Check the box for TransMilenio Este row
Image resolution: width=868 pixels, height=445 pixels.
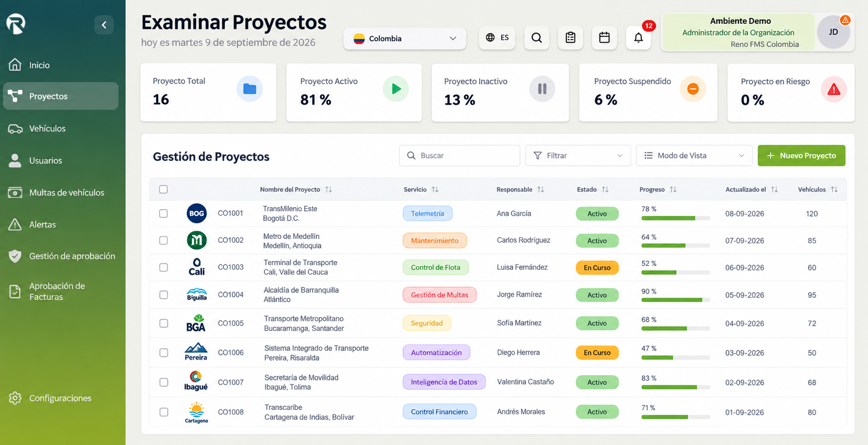click(x=163, y=214)
